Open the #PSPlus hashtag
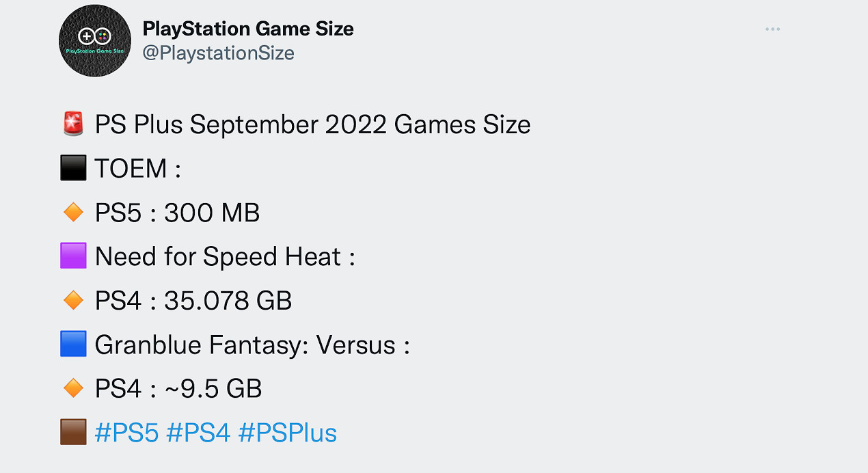Screen dimensions: 868x473 pos(288,433)
